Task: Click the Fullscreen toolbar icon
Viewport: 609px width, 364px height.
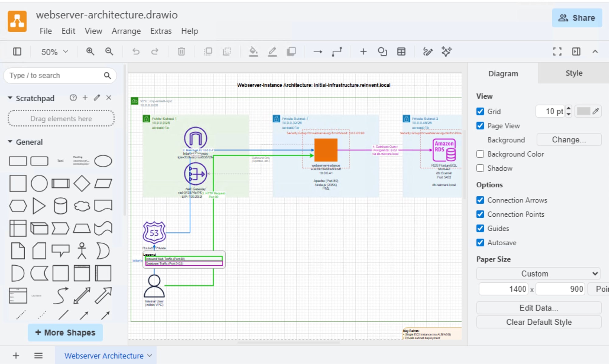Action: [x=557, y=51]
